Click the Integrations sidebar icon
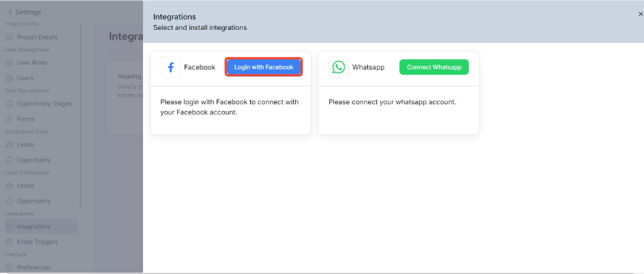 pyautogui.click(x=10, y=226)
